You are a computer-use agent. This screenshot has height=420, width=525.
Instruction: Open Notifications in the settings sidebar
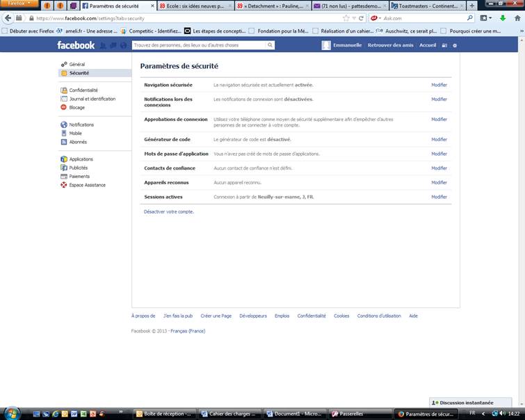click(81, 124)
